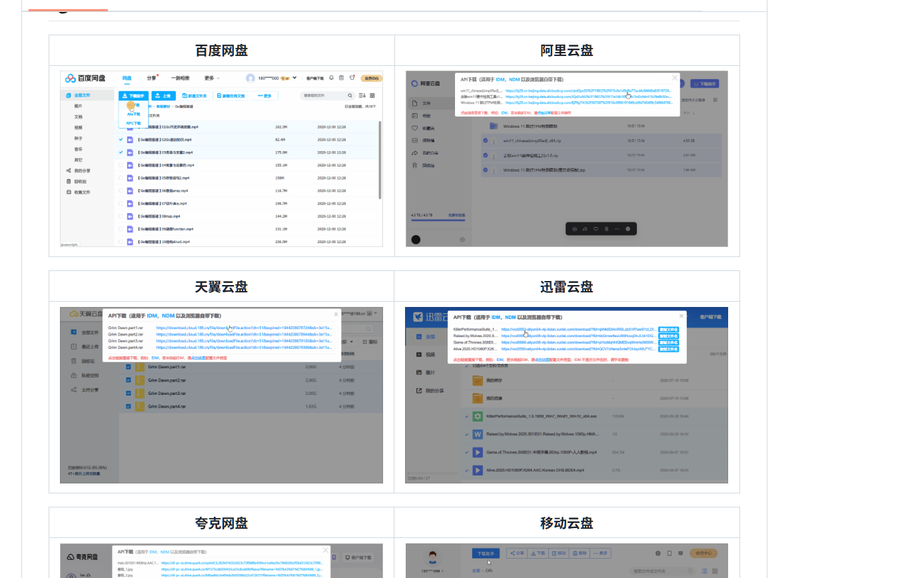Open notification bell in Baidu Netdisk header
The width and height of the screenshot is (924, 578).
[x=331, y=78]
